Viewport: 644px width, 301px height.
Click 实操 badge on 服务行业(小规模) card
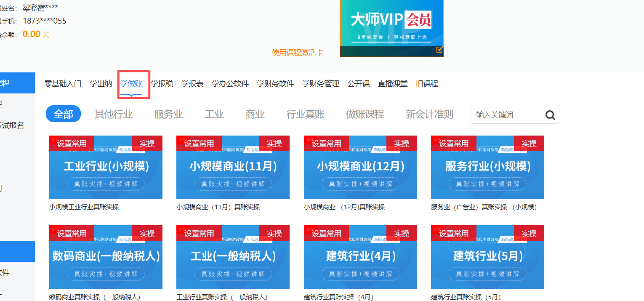point(529,144)
